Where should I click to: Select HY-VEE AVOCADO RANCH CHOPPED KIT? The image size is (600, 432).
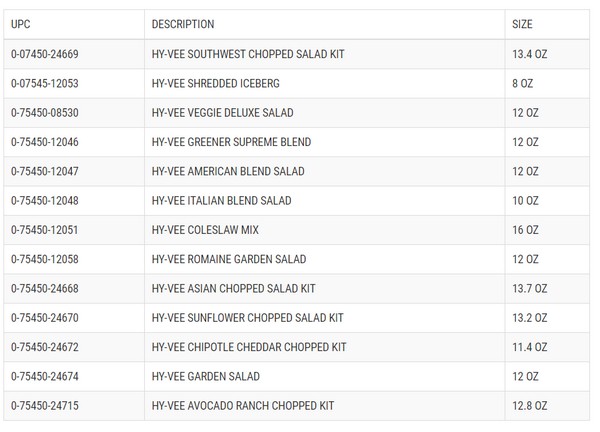pos(243,406)
